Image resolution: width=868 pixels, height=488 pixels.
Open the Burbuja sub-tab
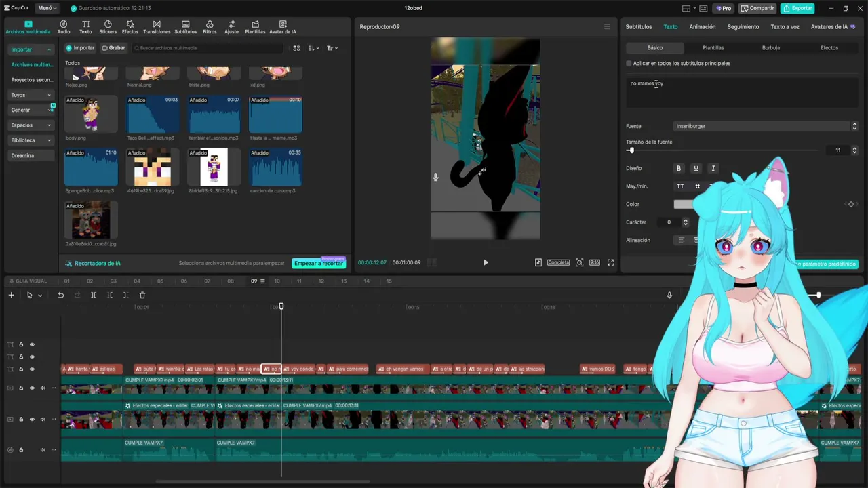click(x=771, y=48)
